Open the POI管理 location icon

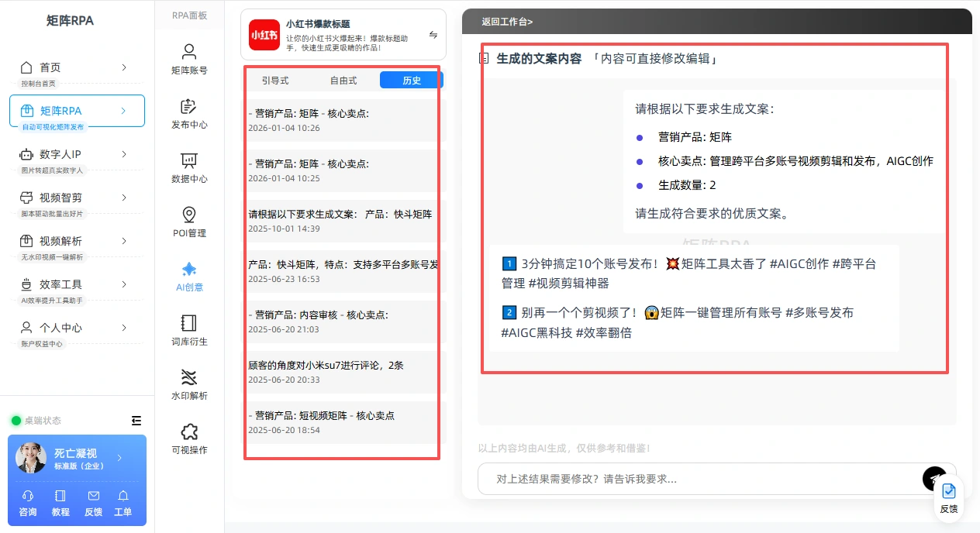click(x=189, y=215)
